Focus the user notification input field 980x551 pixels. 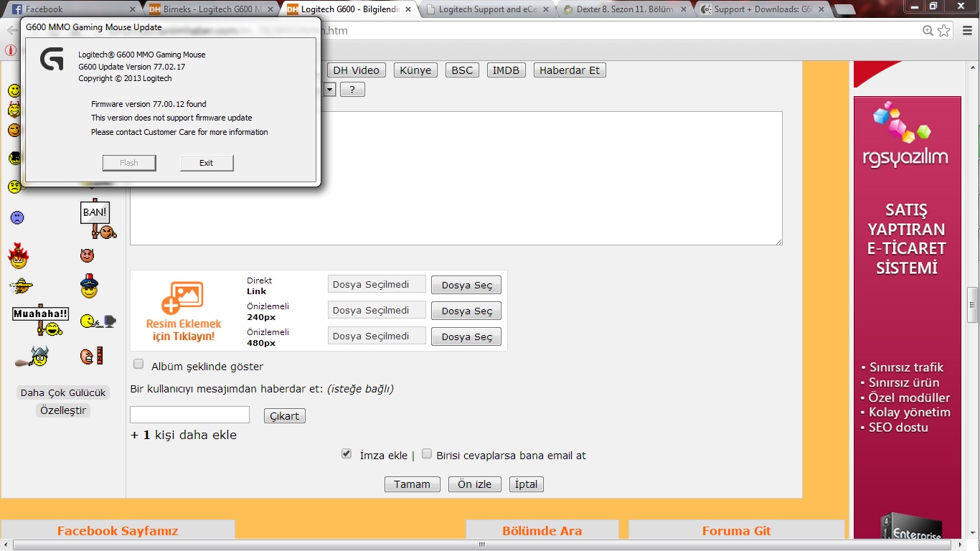click(189, 415)
